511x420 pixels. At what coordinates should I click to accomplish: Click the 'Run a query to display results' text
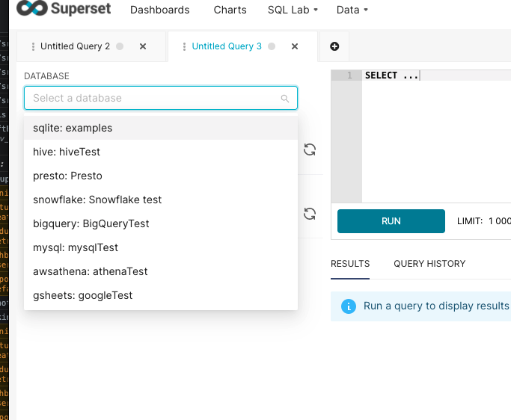(x=436, y=306)
